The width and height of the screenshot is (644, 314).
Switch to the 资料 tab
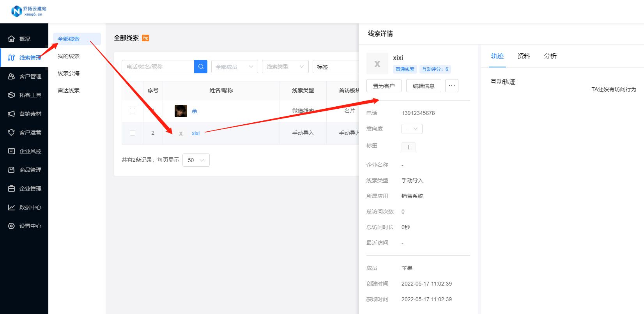click(524, 56)
